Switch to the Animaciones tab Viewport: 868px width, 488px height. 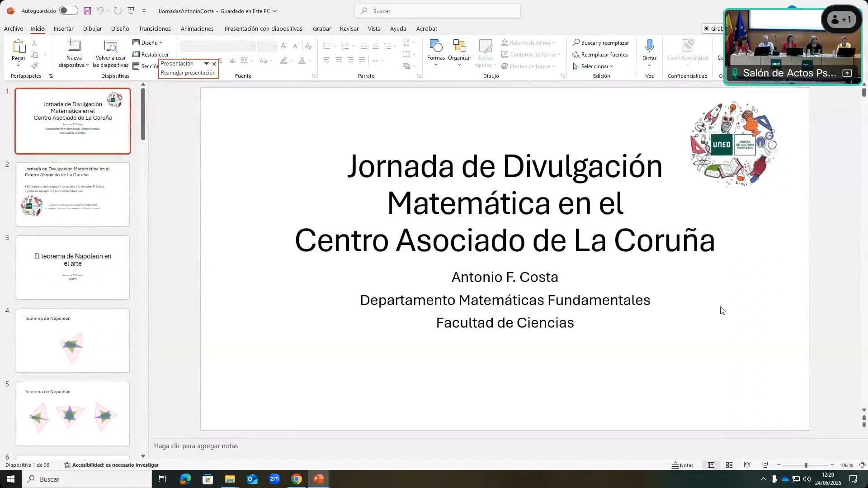197,28
